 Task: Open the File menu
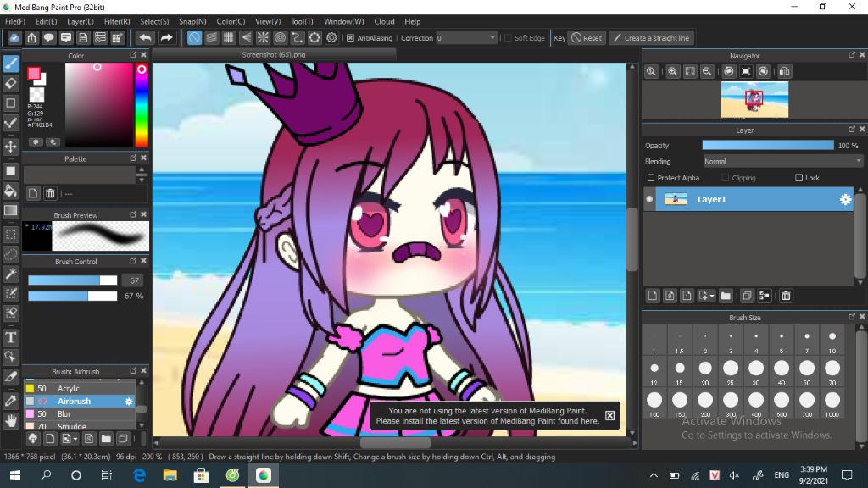click(15, 21)
